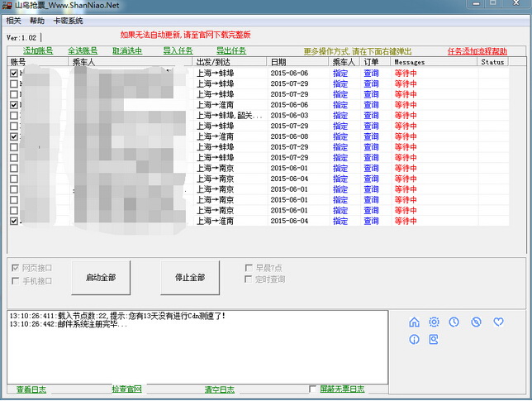Image resolution: width=532 pixels, height=401 pixels.
Task: Click 查询 in the 上海→淮南 2015-06-08 row
Action: (371, 136)
